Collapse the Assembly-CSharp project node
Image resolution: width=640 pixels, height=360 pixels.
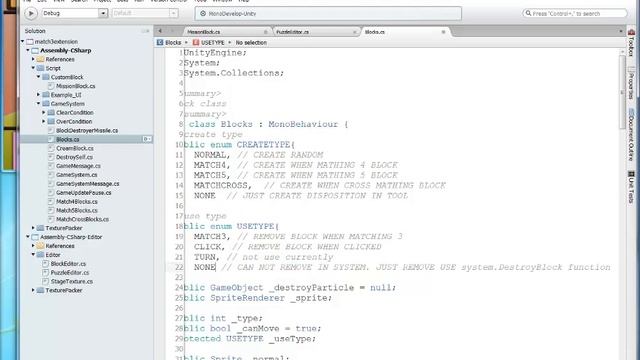[28, 51]
